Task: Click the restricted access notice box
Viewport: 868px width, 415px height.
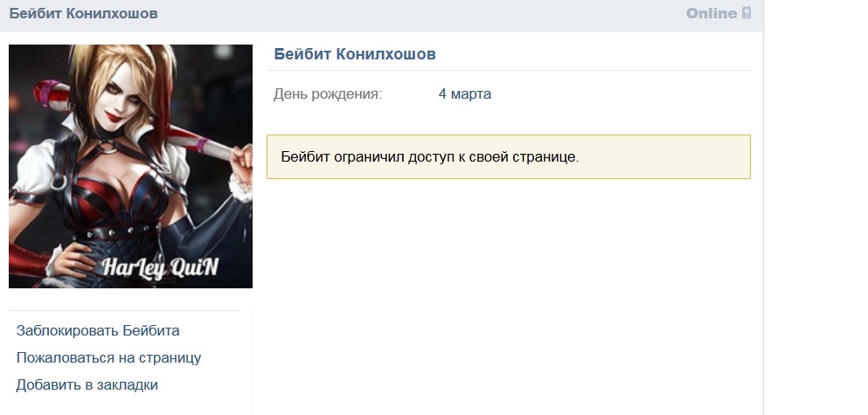Action: (x=508, y=156)
